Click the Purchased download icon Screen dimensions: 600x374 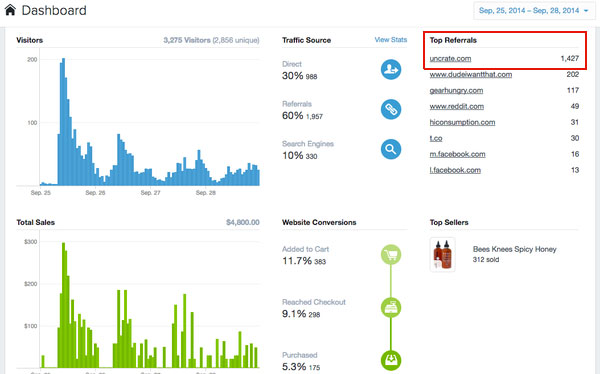391,360
